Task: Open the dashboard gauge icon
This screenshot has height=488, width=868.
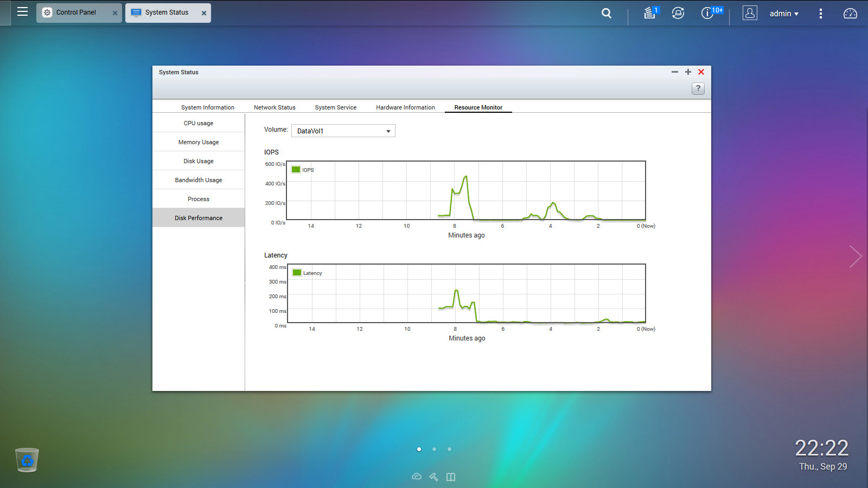Action: [850, 14]
